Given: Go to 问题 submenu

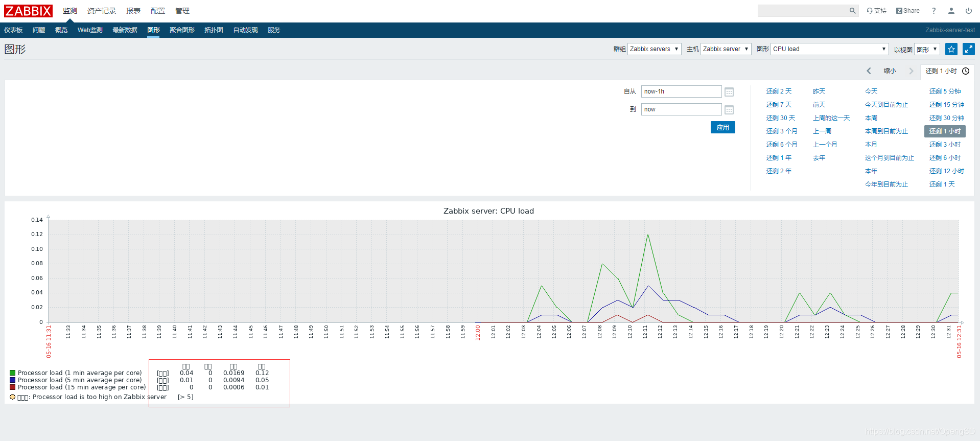Looking at the screenshot, I should (x=39, y=30).
